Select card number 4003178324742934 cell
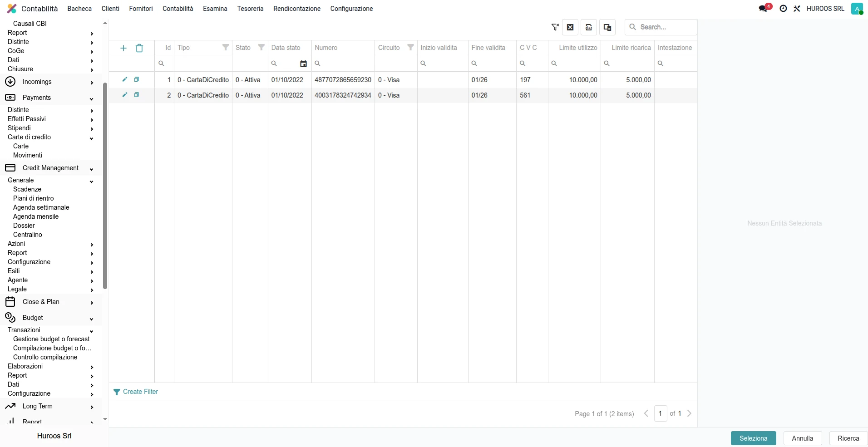Screen dimensions: 868x447 tap(343, 95)
